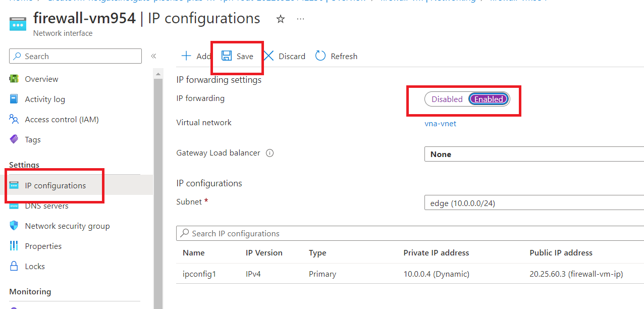Viewport: 644px width, 309px height.
Task: Open the more options ellipsis in title
Action: click(300, 19)
